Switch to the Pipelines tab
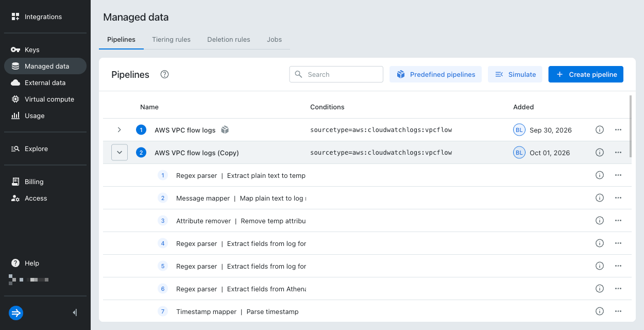This screenshot has height=330, width=644. click(x=121, y=39)
